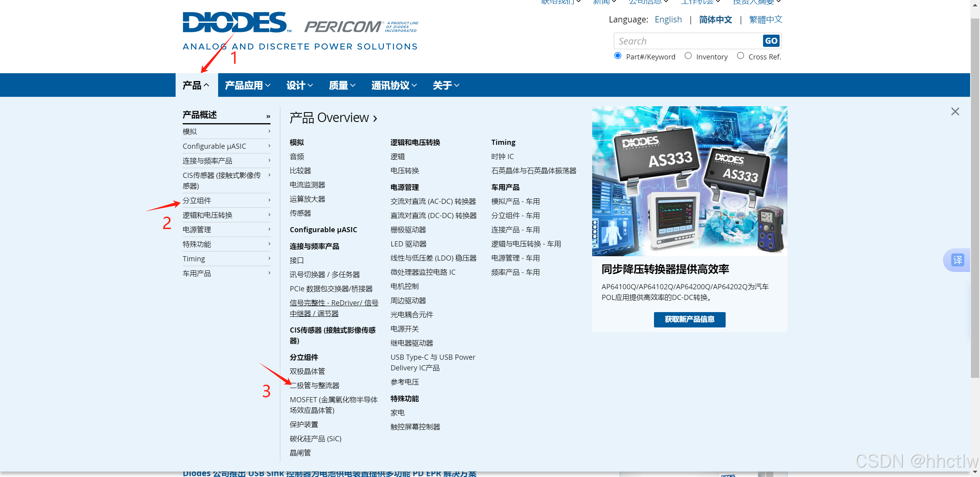Open the 二极管与整流器 link

(315, 386)
